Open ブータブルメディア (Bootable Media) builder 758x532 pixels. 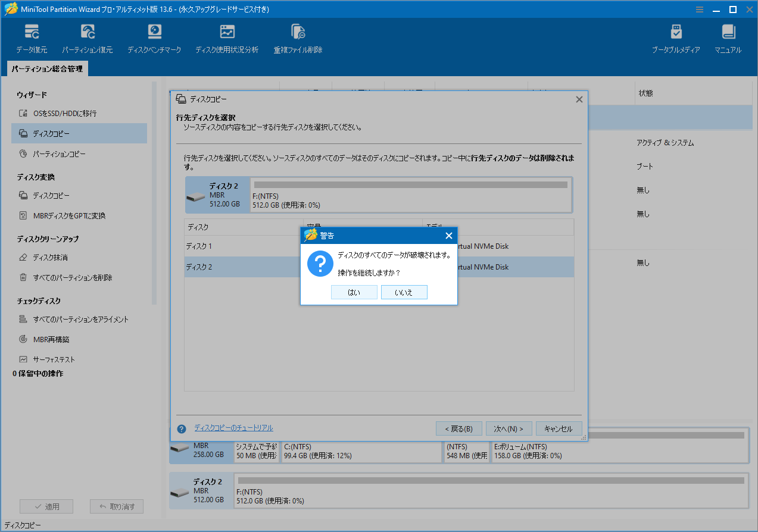tap(676, 37)
